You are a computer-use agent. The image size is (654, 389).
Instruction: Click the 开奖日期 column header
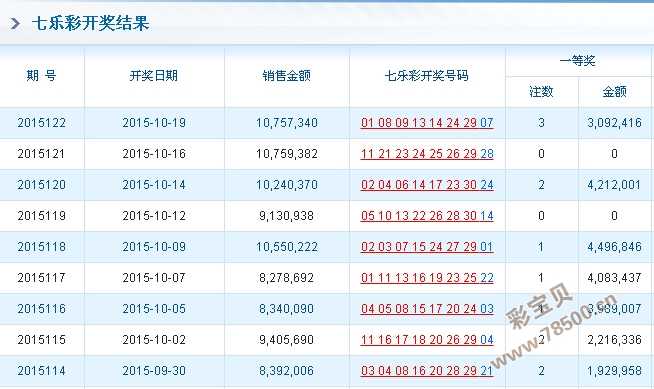[154, 75]
